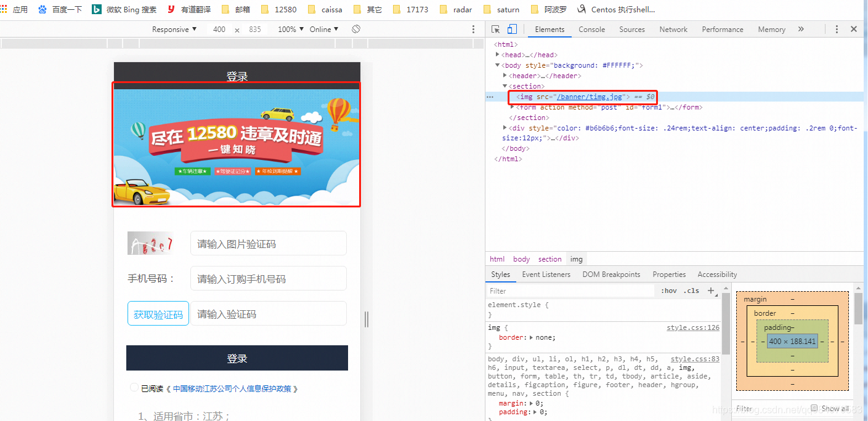
Task: Focus the 请输入订购手机号码 field
Action: 269,279
